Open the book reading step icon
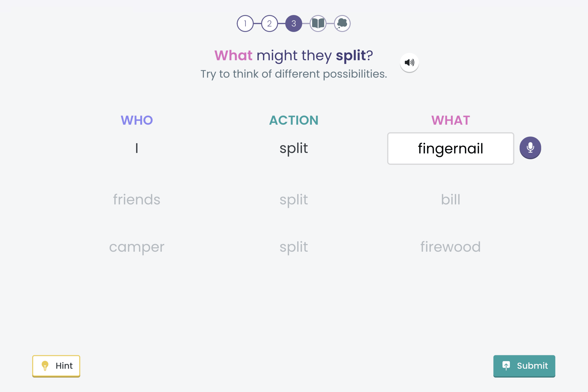 click(x=318, y=24)
